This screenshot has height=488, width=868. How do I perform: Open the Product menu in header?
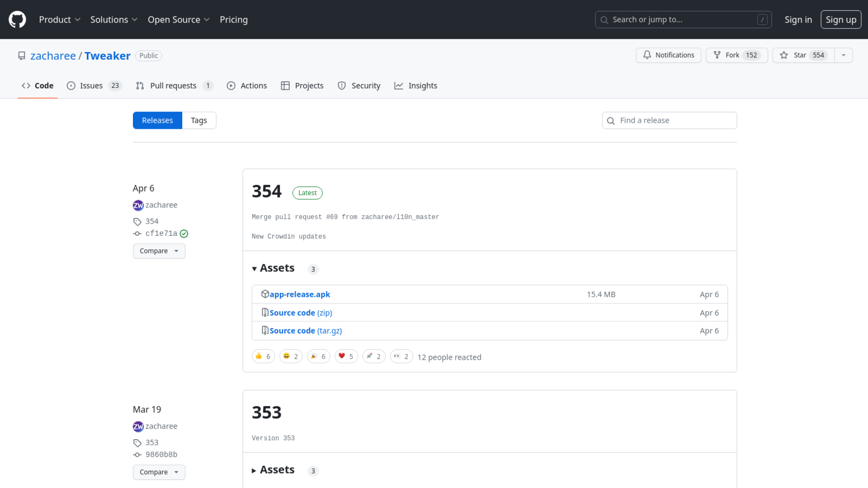click(x=59, y=19)
